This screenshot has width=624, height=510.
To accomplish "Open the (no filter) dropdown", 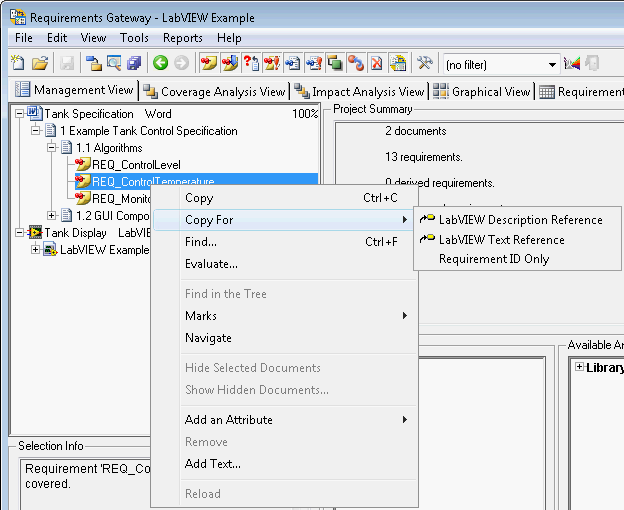I will pyautogui.click(x=552, y=64).
